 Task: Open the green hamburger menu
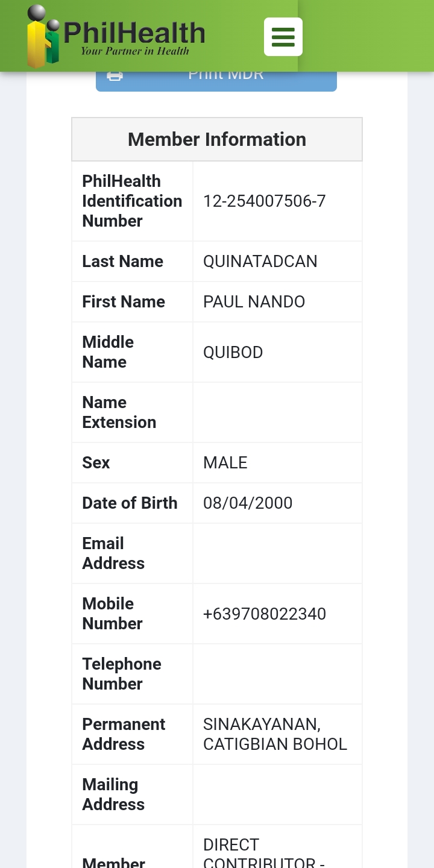click(283, 37)
